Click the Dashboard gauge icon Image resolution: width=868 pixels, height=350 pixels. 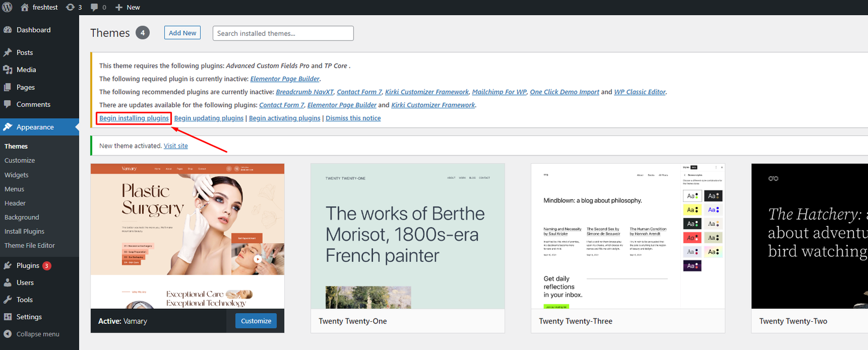tap(8, 30)
